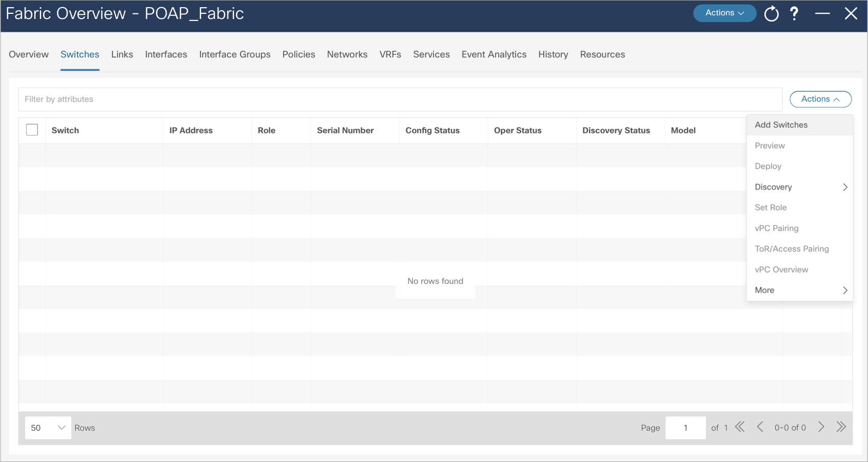The width and height of the screenshot is (868, 462).
Task: Switch to the Overview tab
Action: 29,54
